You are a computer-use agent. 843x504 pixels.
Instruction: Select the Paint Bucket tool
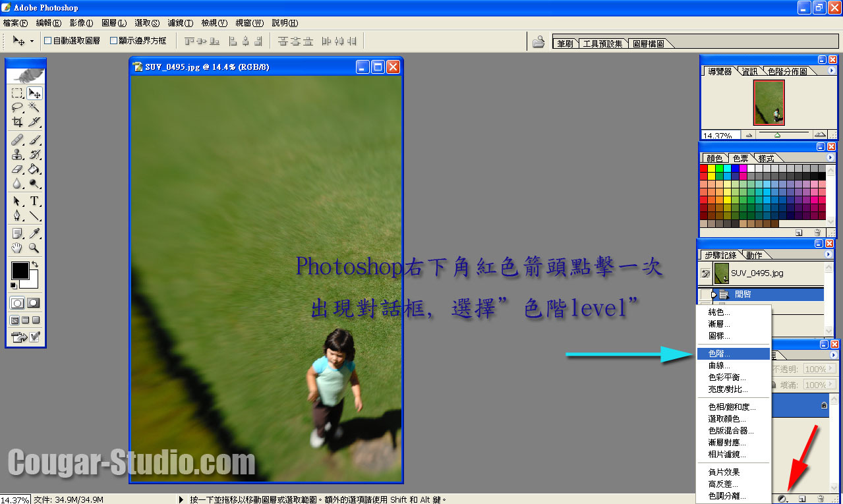click(34, 169)
